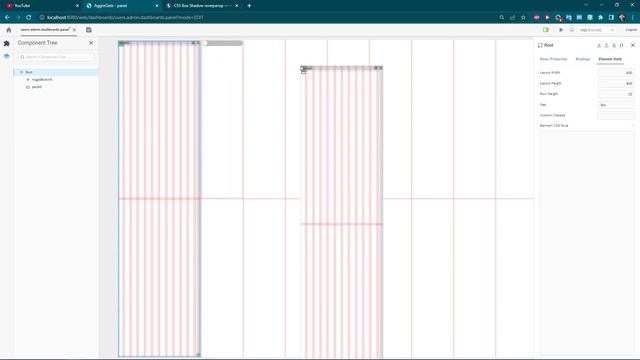The image size is (640, 360).
Task: Open the components puzzle-piece sidebar icon
Action: (7, 43)
